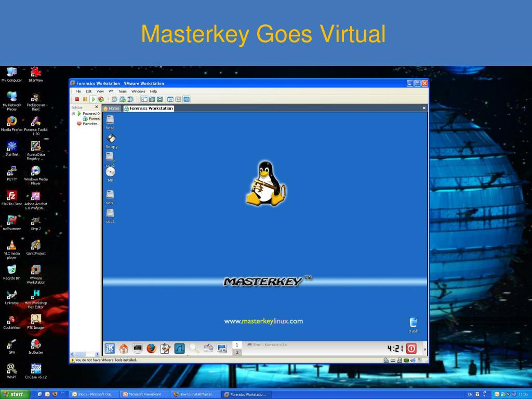
Task: Open the snapshot manager icon in toolbar
Action: pyautogui.click(x=130, y=99)
